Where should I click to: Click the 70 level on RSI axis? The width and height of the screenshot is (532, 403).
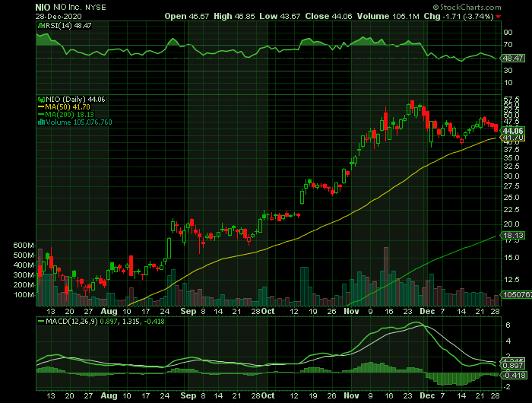pyautogui.click(x=508, y=44)
